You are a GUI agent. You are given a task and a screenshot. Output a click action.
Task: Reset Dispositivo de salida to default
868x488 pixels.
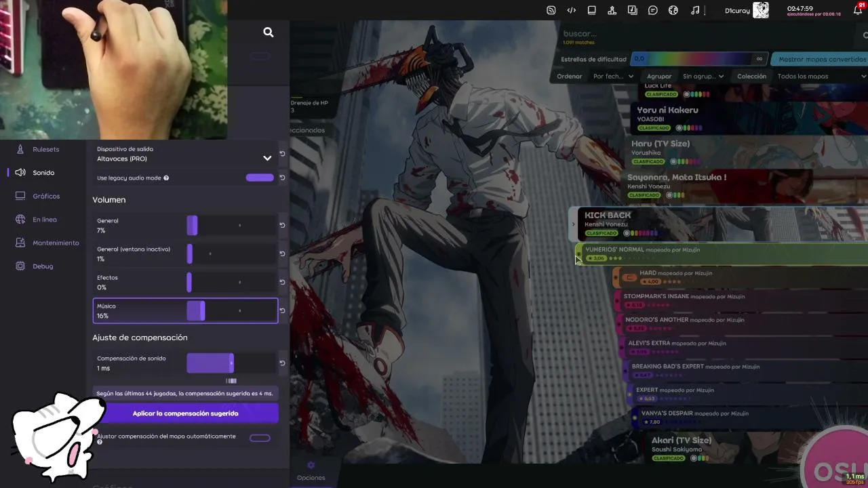click(282, 154)
